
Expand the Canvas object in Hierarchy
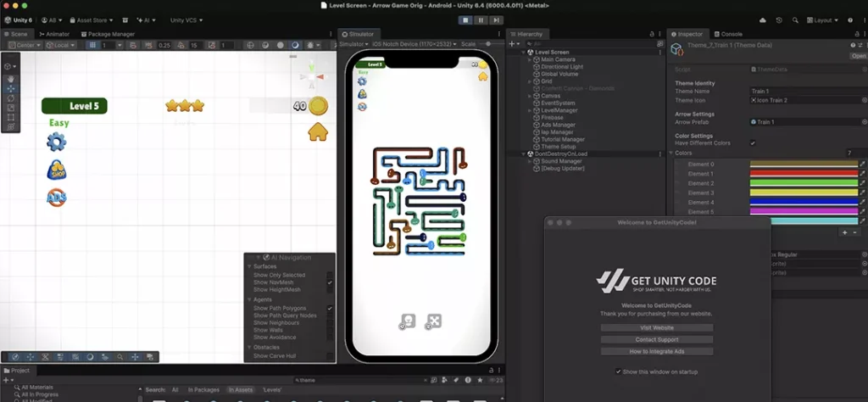coord(530,96)
